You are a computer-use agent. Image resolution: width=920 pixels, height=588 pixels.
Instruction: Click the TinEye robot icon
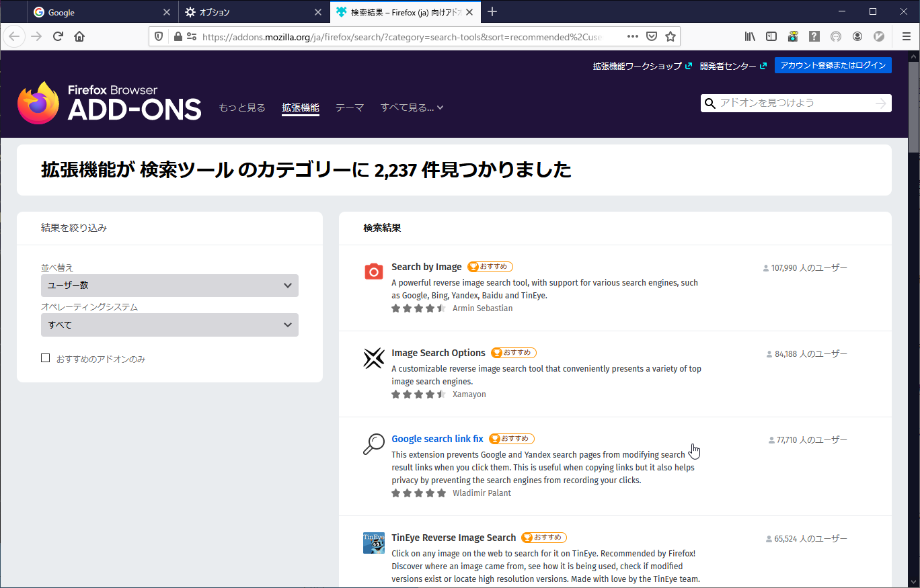coord(374,543)
